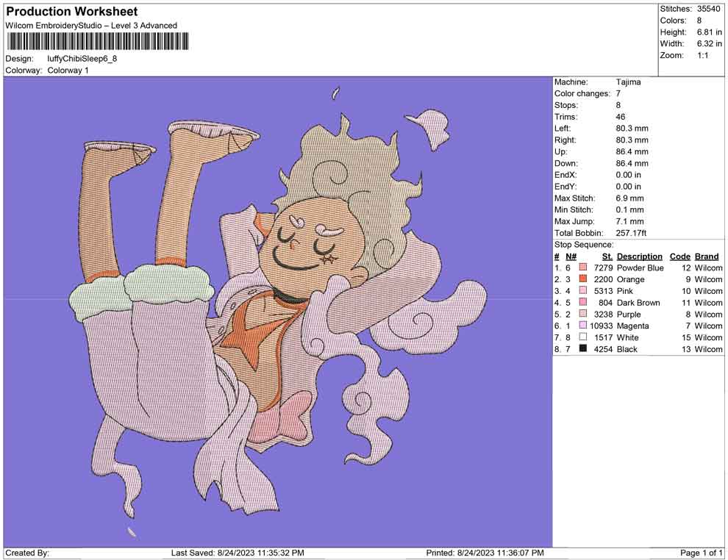The height and width of the screenshot is (560, 728).
Task: Select the Orange thread color swatch
Action: click(583, 280)
